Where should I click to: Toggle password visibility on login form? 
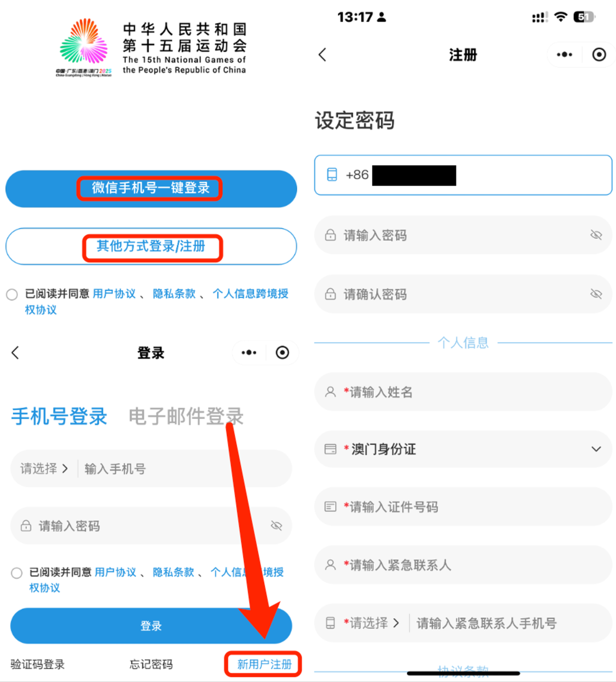pos(276,526)
